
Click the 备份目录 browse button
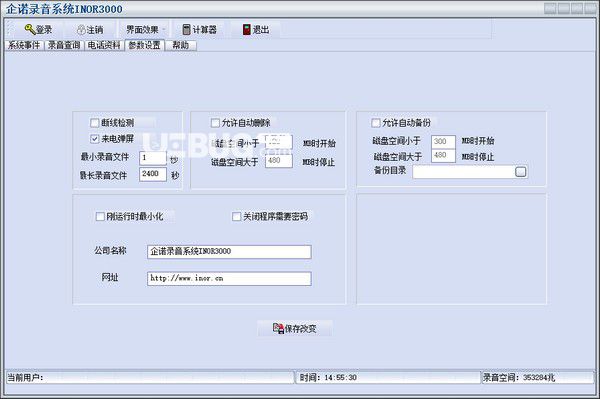point(520,172)
